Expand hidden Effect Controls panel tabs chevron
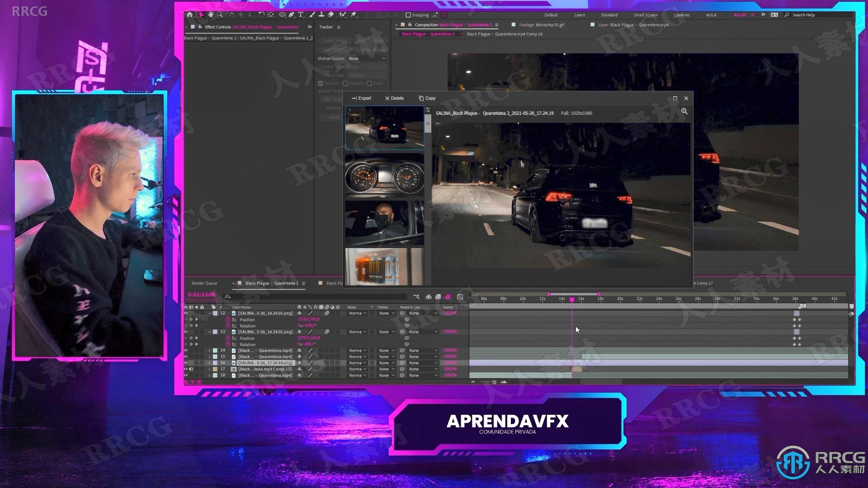Viewport: 868px width, 488px height. coord(310,27)
